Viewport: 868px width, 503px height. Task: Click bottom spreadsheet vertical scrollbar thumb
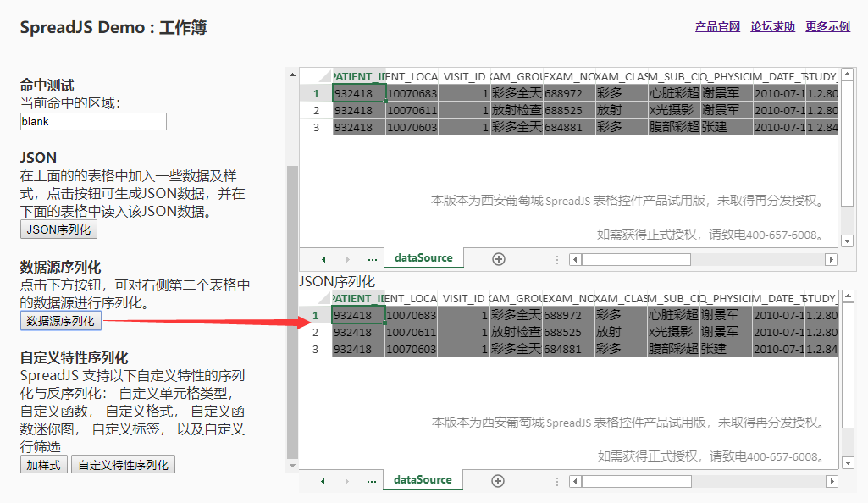pyautogui.click(x=848, y=365)
